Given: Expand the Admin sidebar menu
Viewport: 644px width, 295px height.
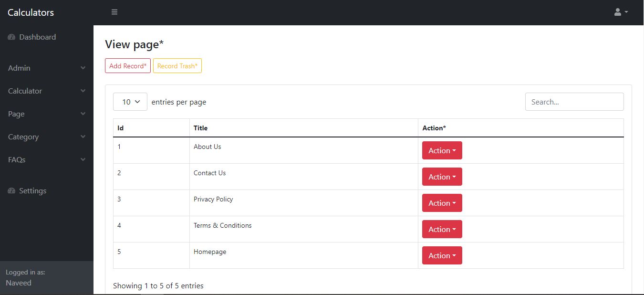Looking at the screenshot, I should (47, 68).
